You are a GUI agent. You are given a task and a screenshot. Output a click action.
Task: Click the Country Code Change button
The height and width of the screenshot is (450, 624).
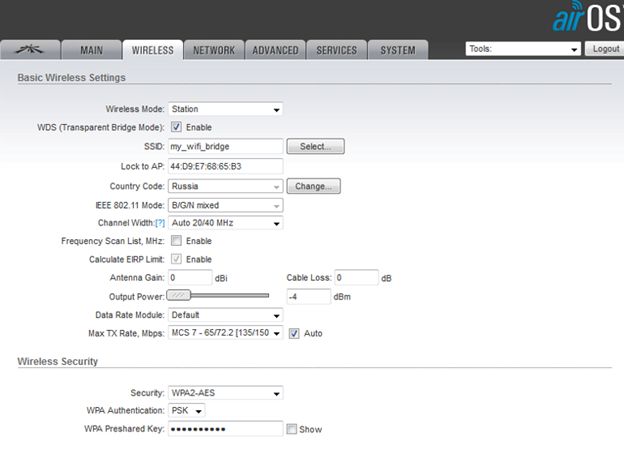[x=314, y=186]
